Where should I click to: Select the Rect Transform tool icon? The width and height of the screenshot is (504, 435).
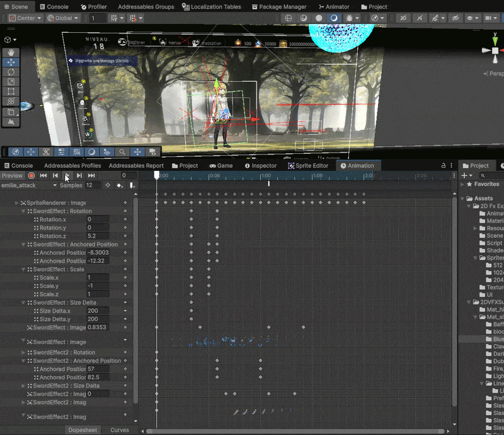click(x=11, y=91)
